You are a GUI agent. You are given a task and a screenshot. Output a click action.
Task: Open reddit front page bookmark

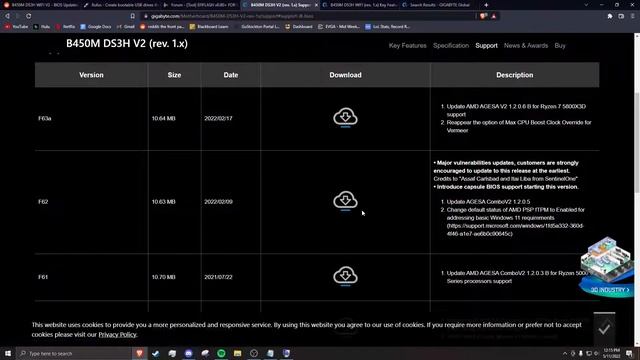(162, 27)
